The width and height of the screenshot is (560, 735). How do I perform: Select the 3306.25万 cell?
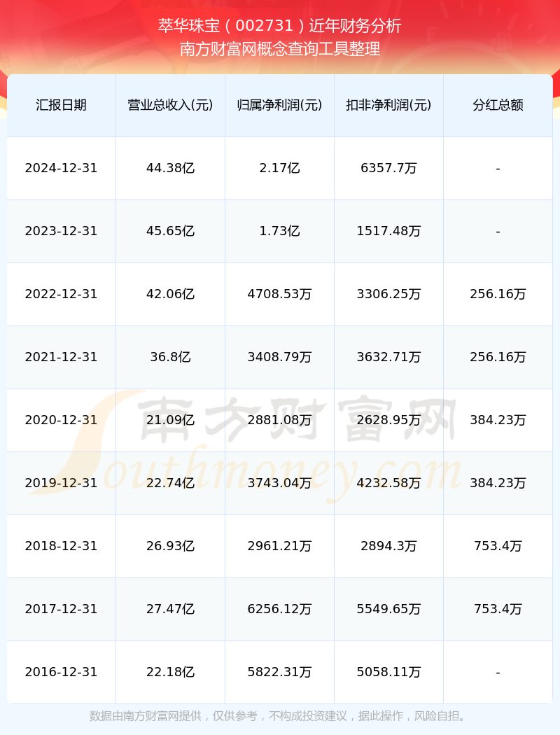point(389,294)
